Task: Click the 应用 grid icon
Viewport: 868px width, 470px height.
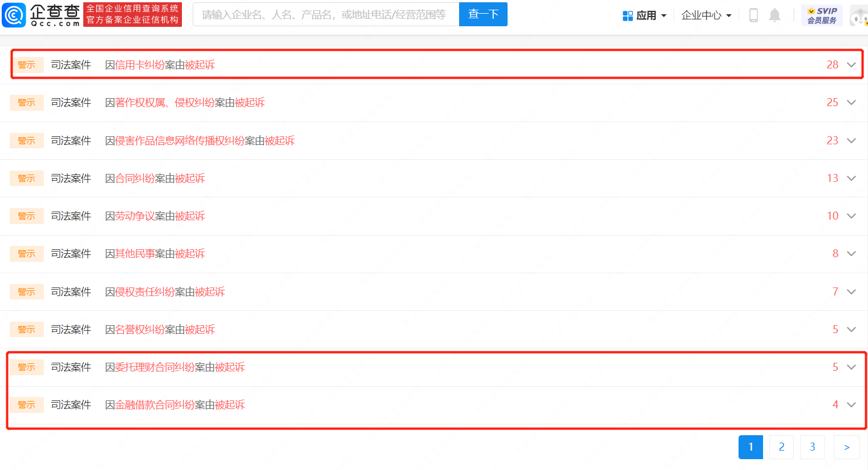Action: pyautogui.click(x=627, y=16)
